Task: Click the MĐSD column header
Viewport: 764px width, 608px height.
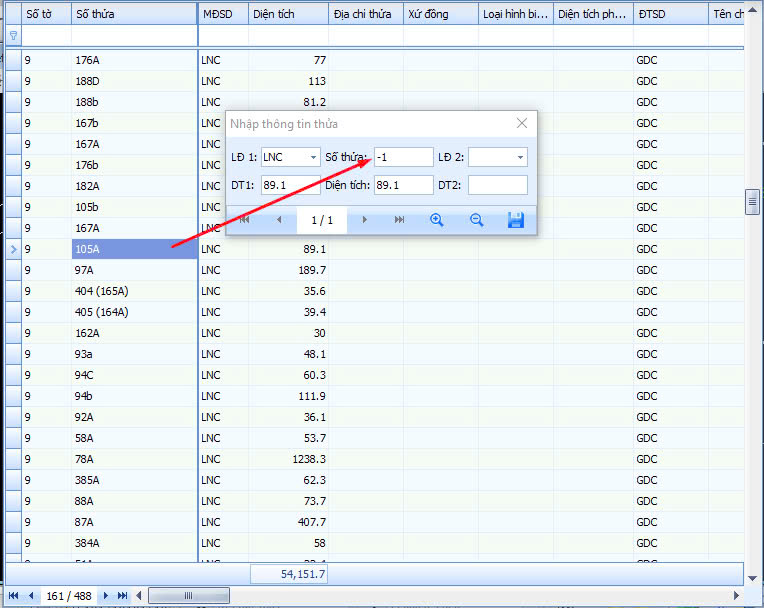Action: (x=222, y=14)
